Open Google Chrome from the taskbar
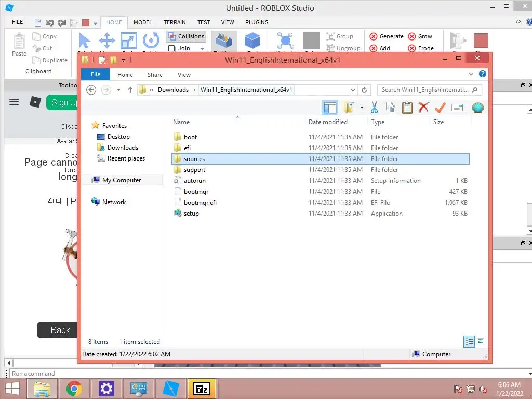Image resolution: width=532 pixels, height=399 pixels. (74, 389)
